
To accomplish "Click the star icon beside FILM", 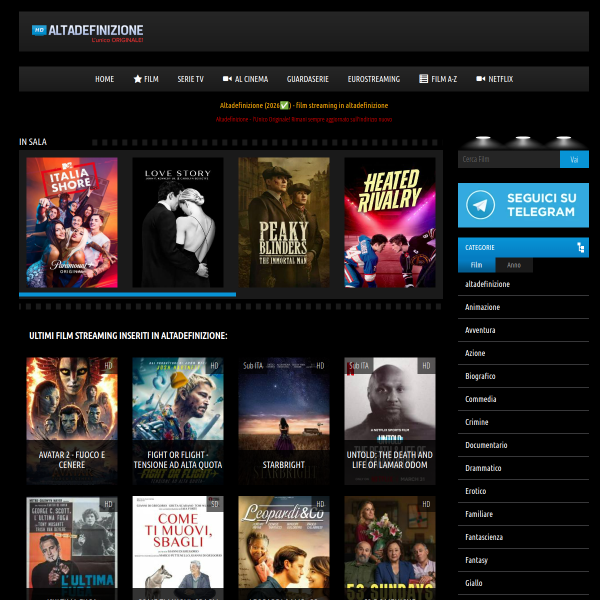I will [x=138, y=79].
